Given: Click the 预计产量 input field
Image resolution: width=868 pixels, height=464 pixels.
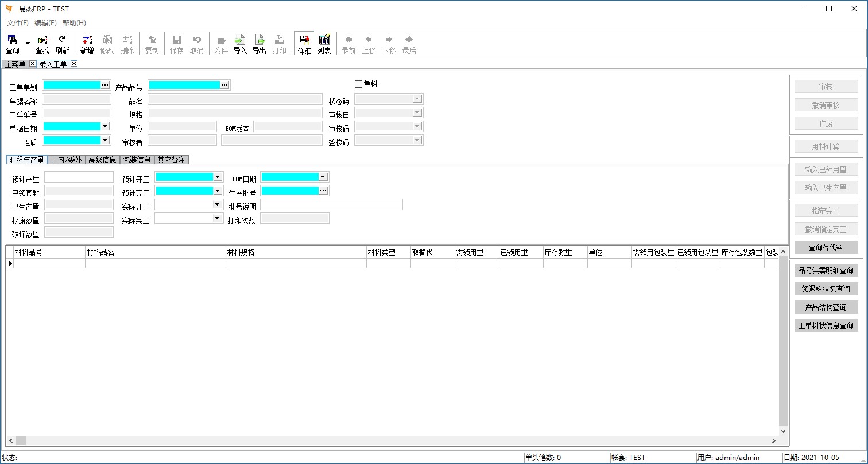Looking at the screenshot, I should click(x=79, y=177).
